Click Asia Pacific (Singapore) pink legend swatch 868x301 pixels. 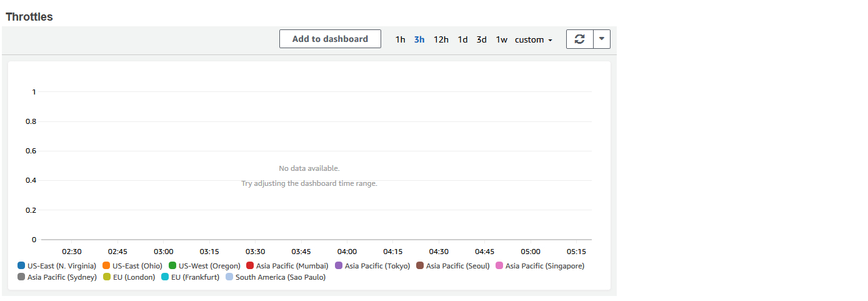tap(499, 266)
